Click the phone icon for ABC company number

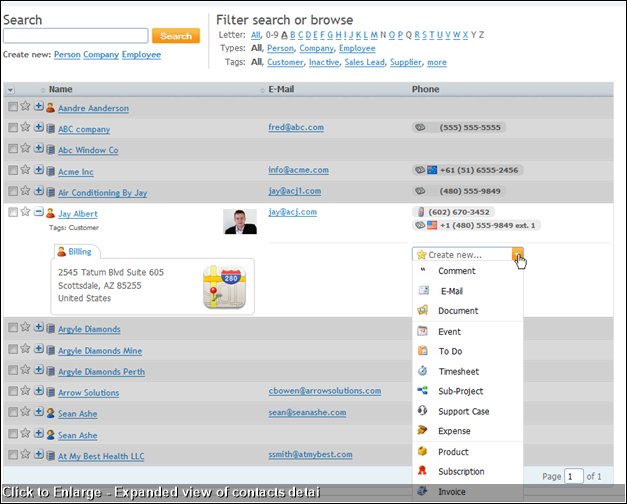(421, 128)
